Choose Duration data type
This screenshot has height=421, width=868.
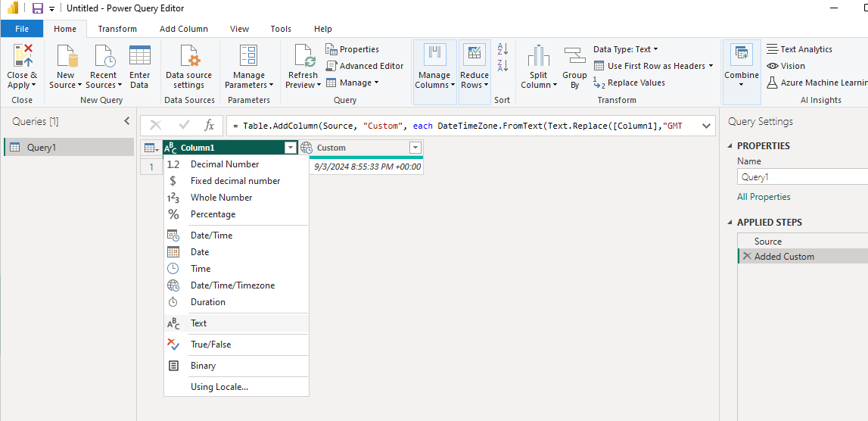[236, 302]
